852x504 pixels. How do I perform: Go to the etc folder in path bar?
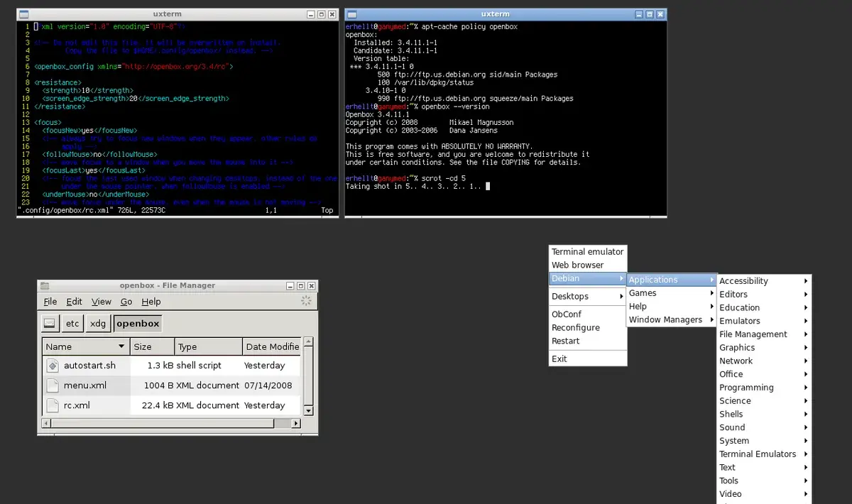pos(72,323)
